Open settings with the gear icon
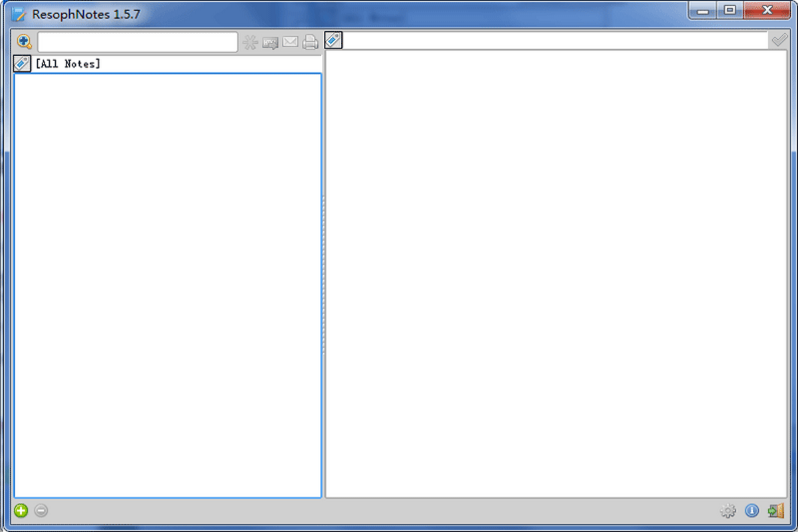The height and width of the screenshot is (532, 798). coord(729,511)
